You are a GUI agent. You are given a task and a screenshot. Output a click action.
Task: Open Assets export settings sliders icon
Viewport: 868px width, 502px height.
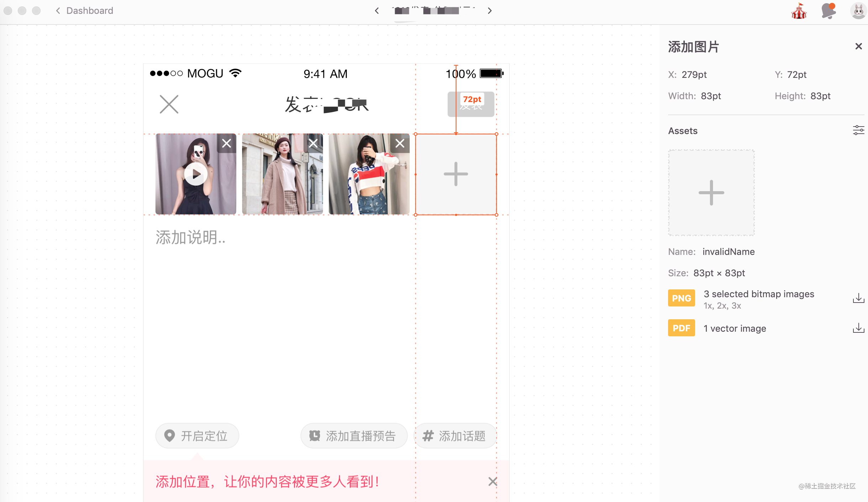(x=858, y=130)
